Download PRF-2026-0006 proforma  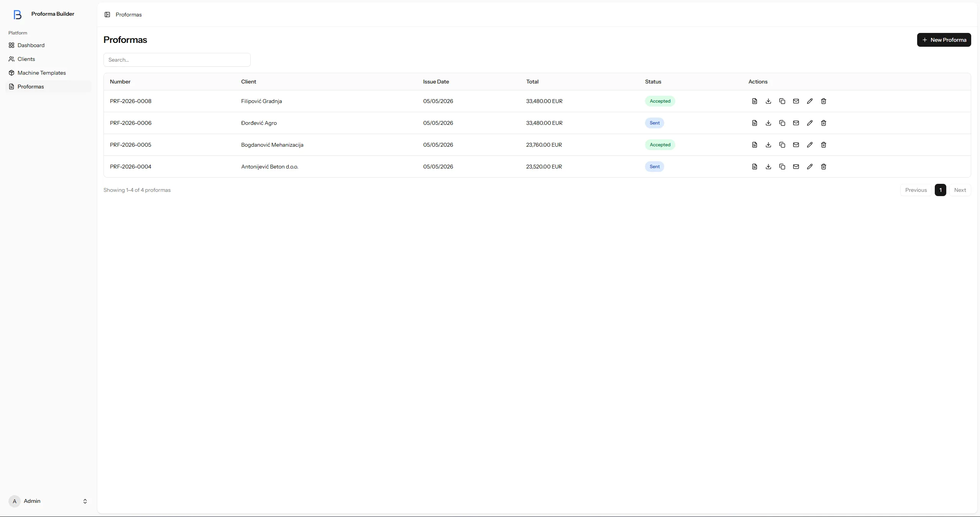(x=768, y=123)
